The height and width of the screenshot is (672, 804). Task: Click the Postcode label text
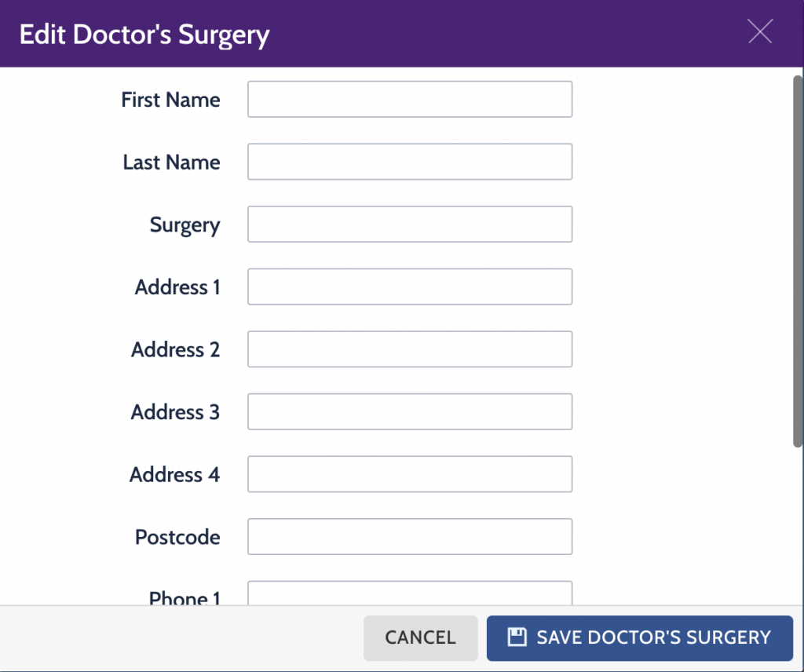[x=177, y=537]
